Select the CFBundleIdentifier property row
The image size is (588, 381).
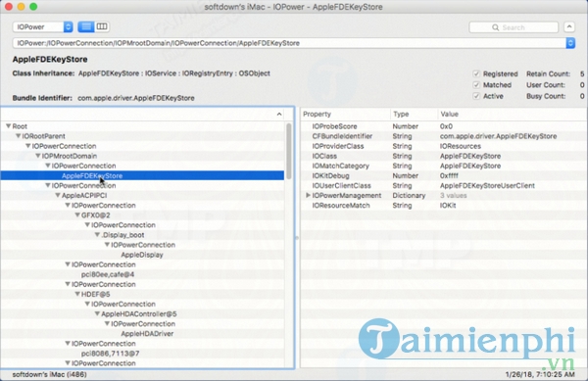(444, 136)
